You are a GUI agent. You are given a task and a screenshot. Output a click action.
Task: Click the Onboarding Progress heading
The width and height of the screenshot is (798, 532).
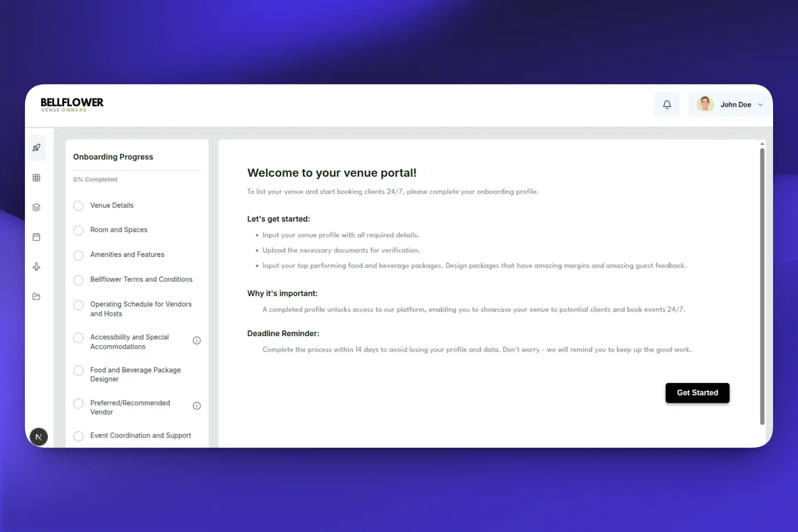113,157
